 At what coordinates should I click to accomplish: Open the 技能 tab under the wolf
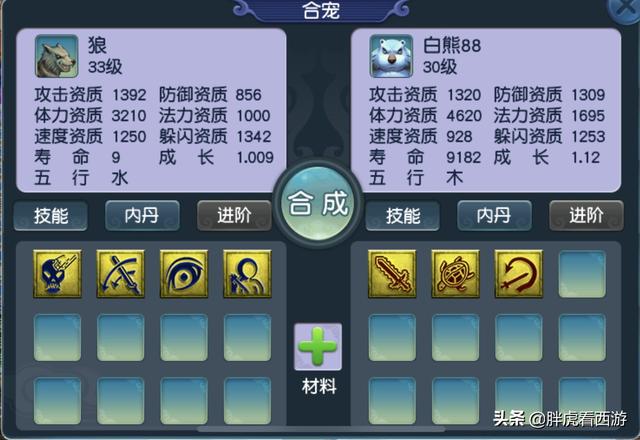[51, 216]
